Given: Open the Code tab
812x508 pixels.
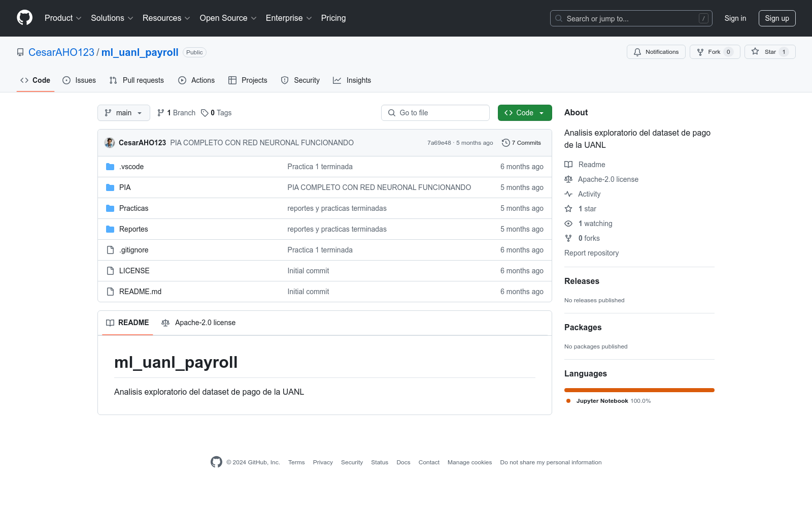Looking at the screenshot, I should tap(36, 80).
